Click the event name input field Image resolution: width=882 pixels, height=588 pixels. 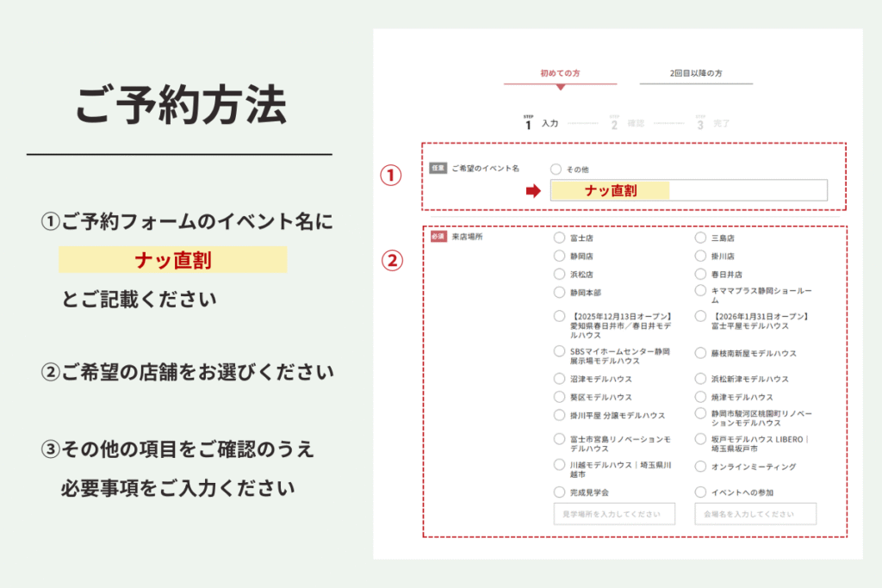(x=688, y=190)
